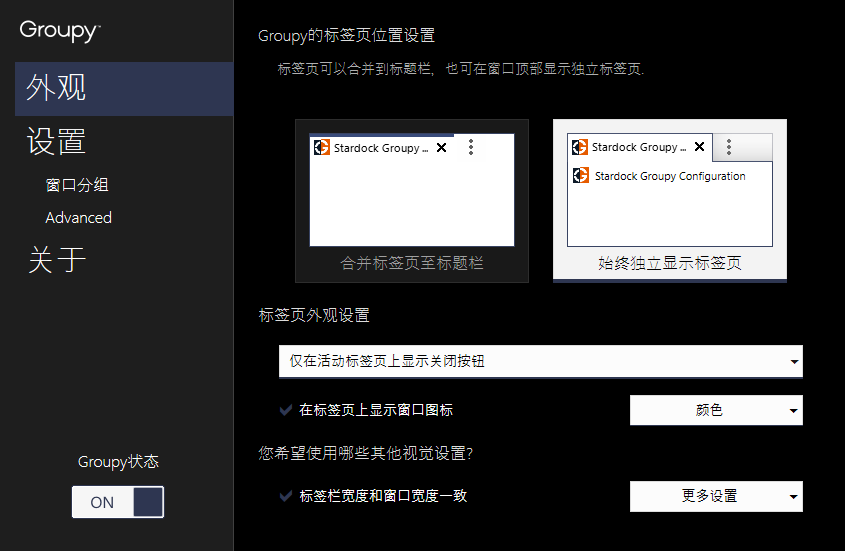Go to 窗口分组 window grouping page
This screenshot has height=551, width=845.
77,185
